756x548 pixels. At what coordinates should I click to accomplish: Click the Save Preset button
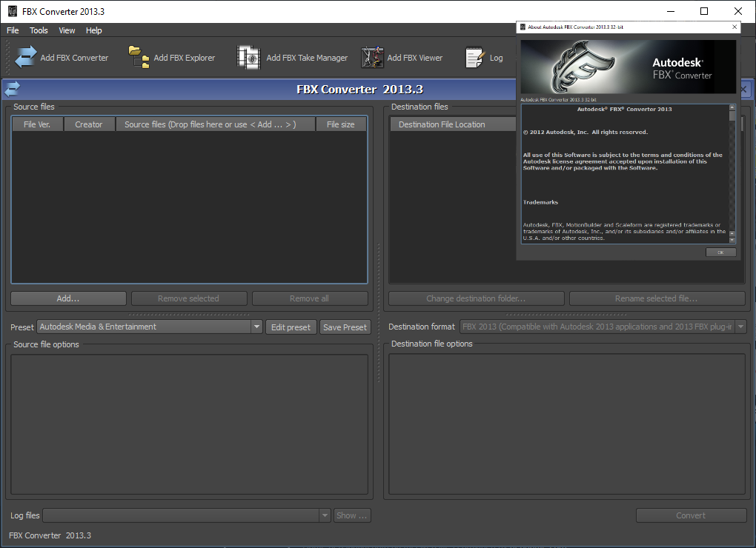[x=345, y=327]
